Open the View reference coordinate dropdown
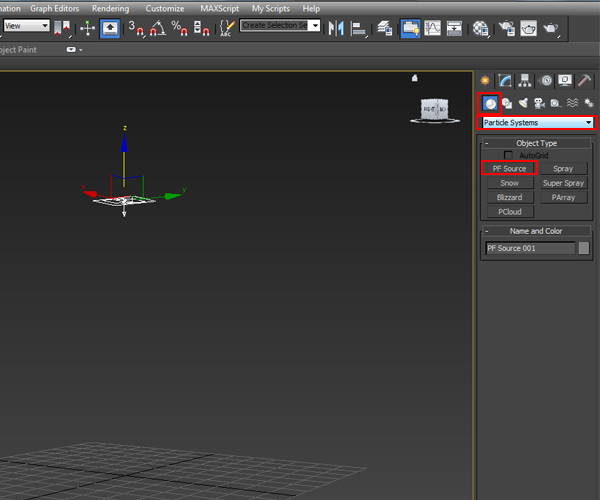 click(x=26, y=26)
